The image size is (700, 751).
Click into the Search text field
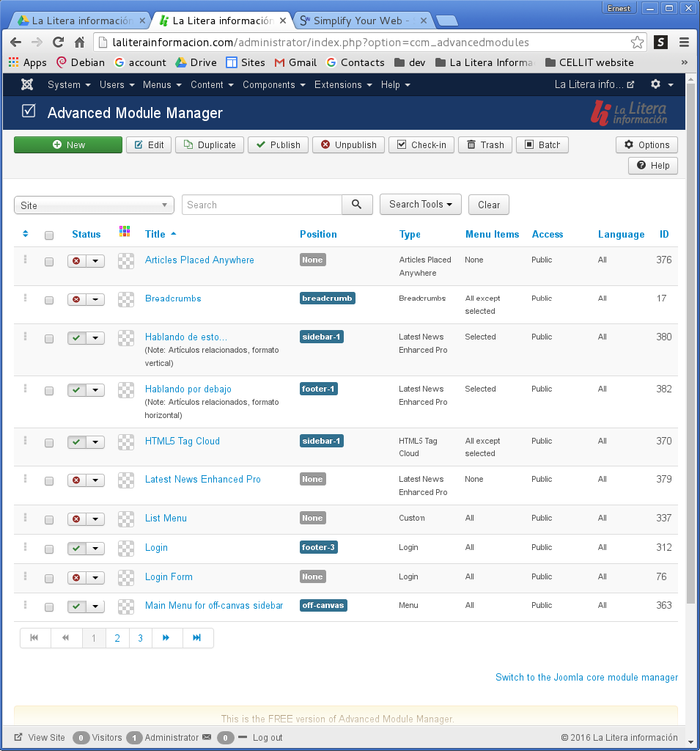coord(262,205)
